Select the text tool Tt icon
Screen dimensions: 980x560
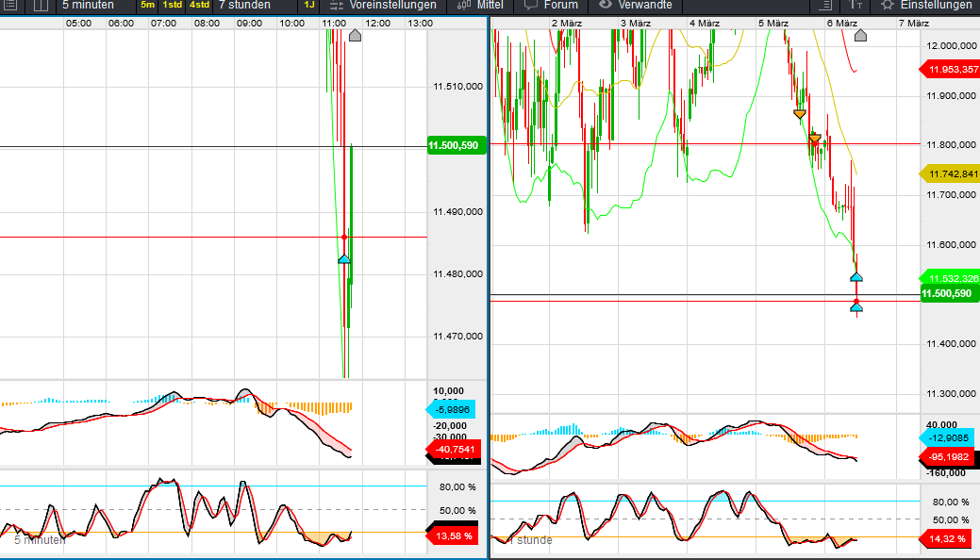point(855,5)
